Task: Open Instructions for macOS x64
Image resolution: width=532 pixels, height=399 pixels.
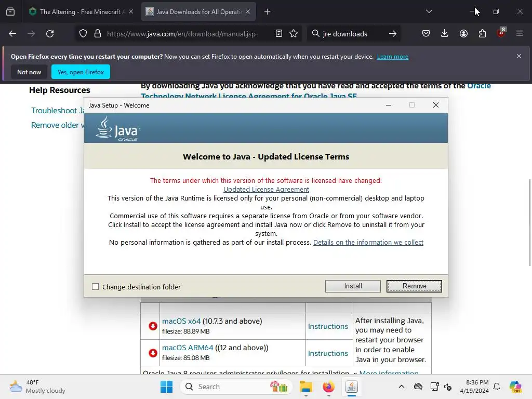Action: 328,326
